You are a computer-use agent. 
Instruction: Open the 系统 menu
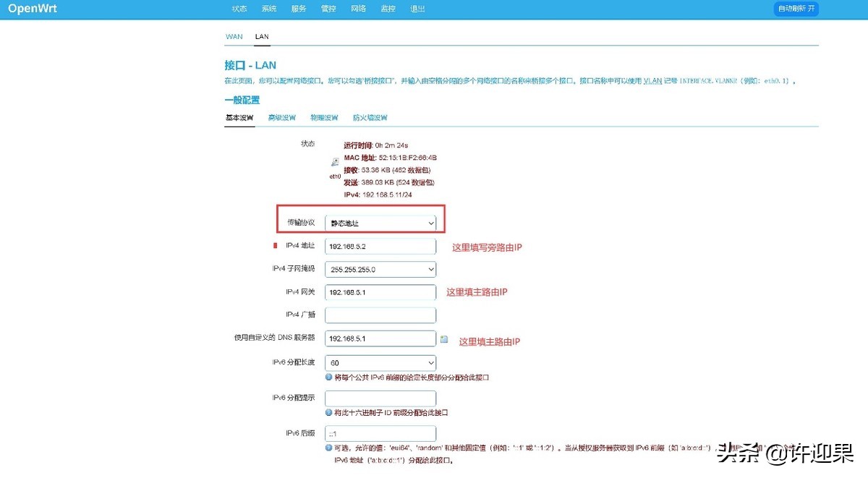(268, 9)
